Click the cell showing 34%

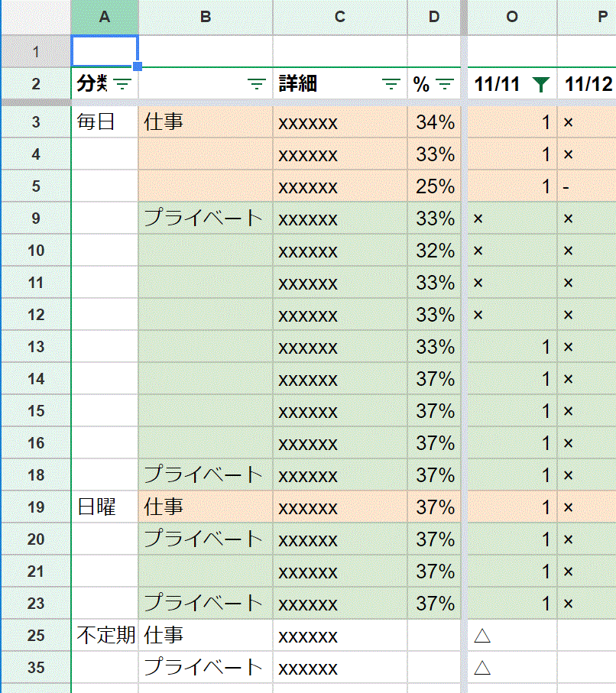tap(434, 121)
